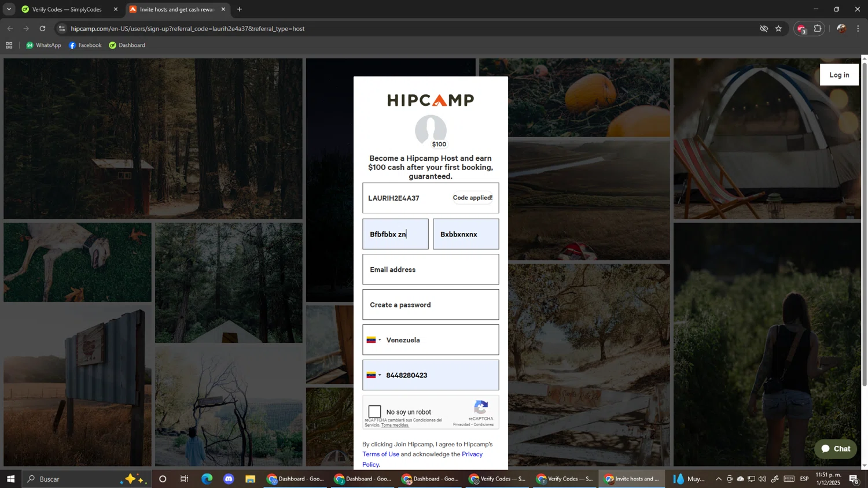Click the Create a password field

(431, 305)
